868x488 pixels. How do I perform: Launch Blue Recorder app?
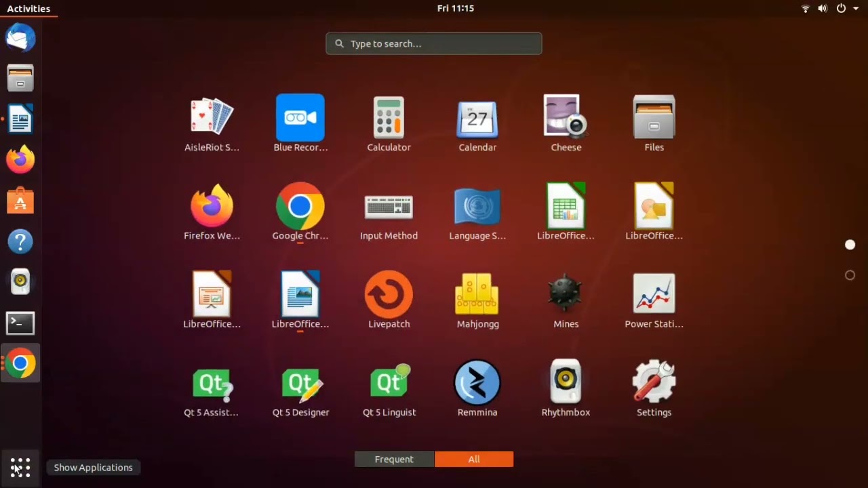click(x=300, y=123)
